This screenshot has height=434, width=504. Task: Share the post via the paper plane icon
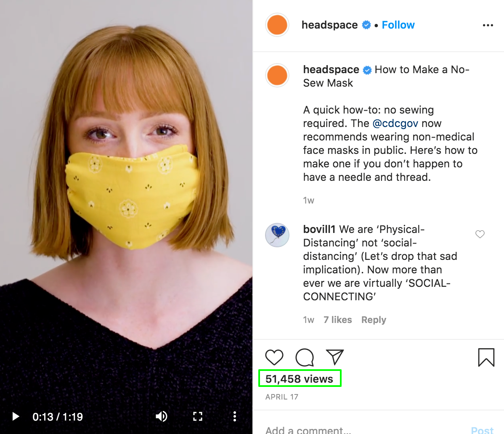(334, 356)
